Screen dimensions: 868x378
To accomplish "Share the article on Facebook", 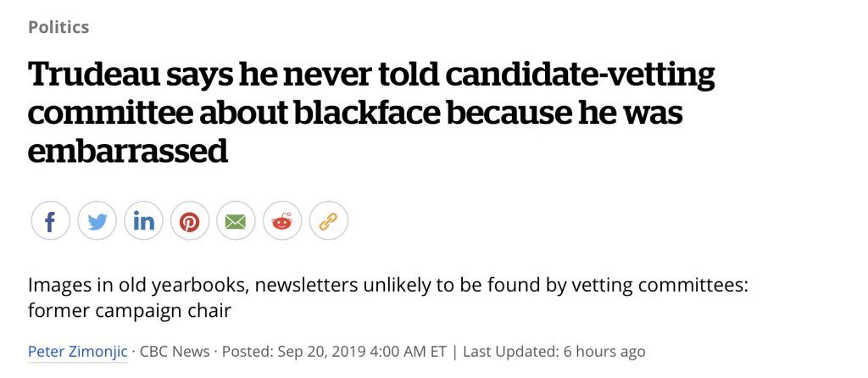I will 50,221.
